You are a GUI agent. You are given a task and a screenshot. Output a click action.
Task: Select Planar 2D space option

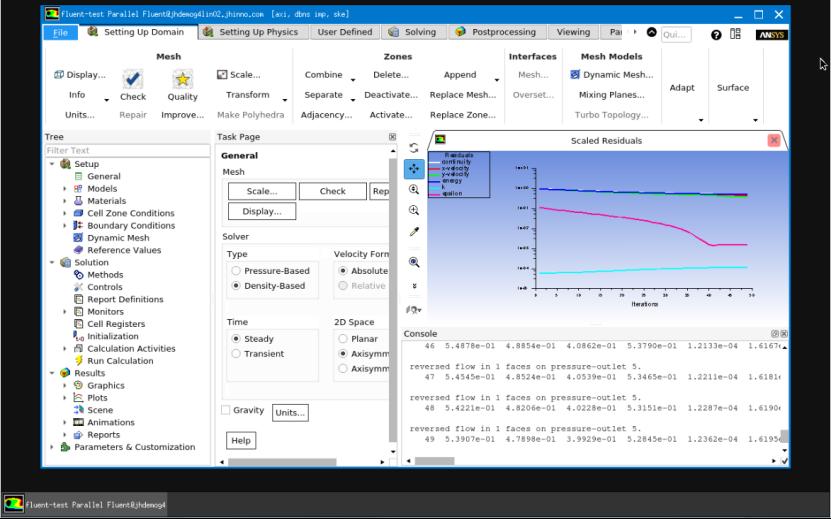[343, 339]
